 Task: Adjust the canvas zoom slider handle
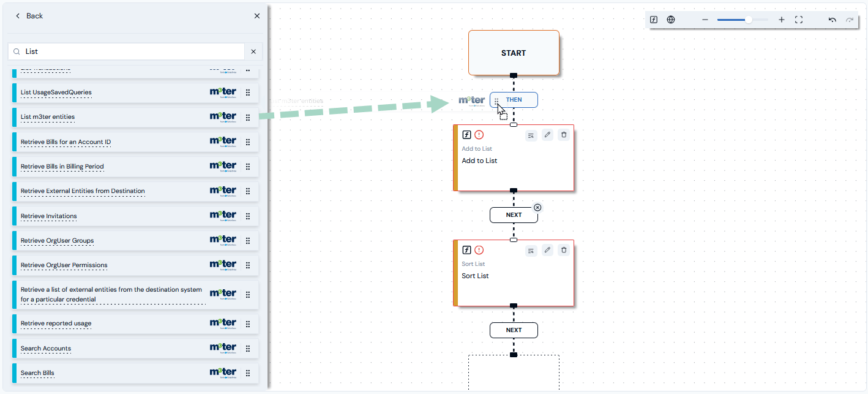(748, 20)
